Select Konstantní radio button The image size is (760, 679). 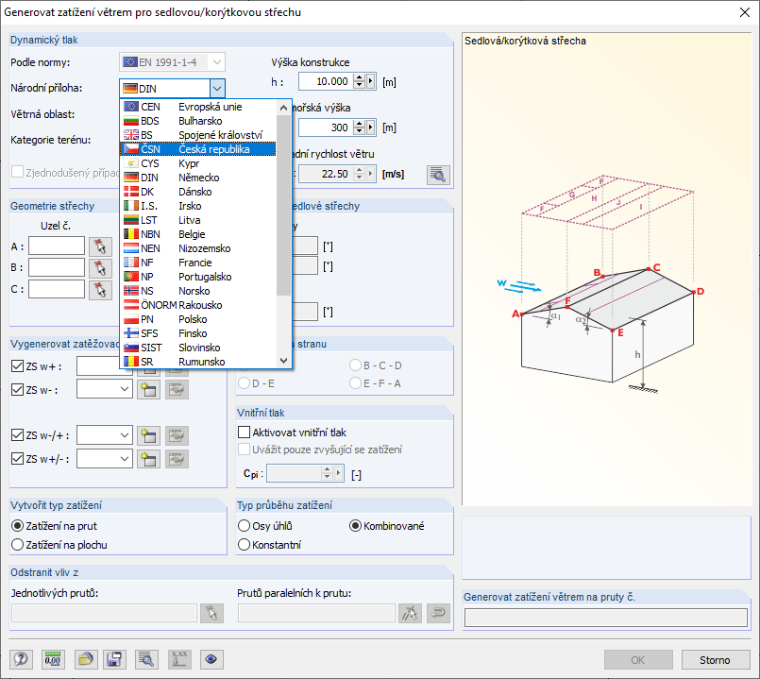244,545
